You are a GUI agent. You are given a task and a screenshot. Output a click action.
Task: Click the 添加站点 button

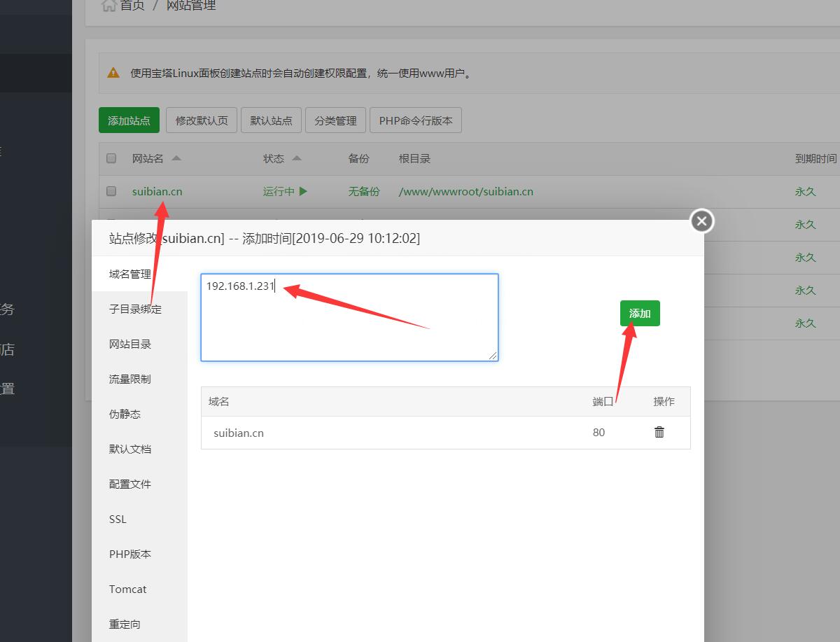129,120
